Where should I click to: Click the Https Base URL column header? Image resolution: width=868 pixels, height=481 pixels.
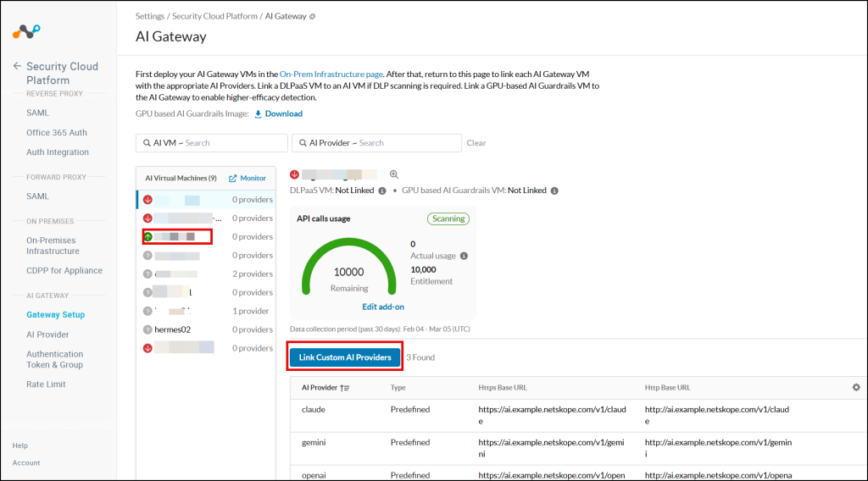click(503, 388)
